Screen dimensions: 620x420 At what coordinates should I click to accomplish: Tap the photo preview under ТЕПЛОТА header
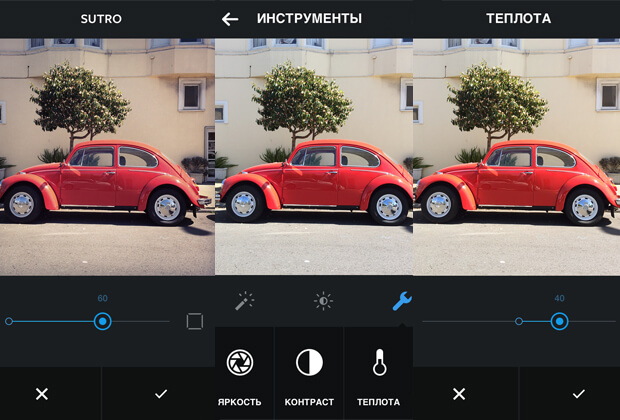tap(516, 155)
